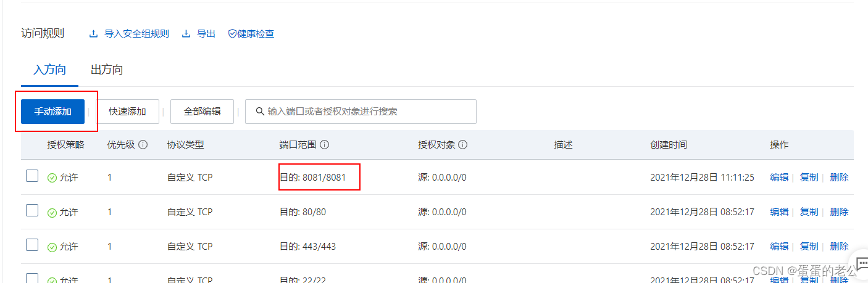Click the 访问规则 section title
Viewport: 868px width, 283px height.
[x=43, y=33]
